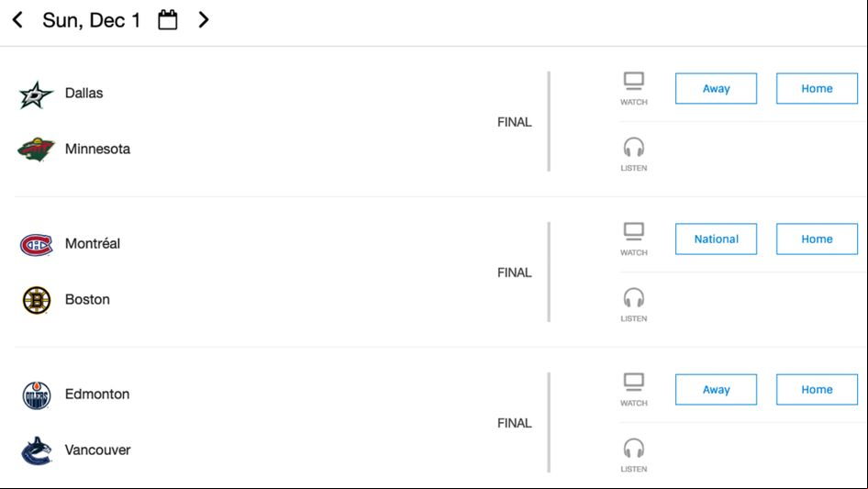Select National broadcast for Montréal–Boston game
The image size is (868, 489).
716,239
